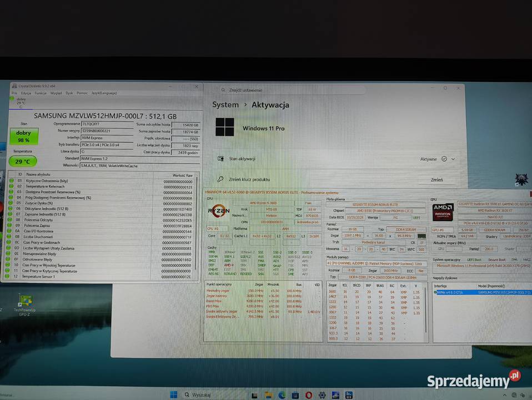Open the Plik menu in CrystalDiskInfo
The width and height of the screenshot is (532, 400).
(x=14, y=93)
